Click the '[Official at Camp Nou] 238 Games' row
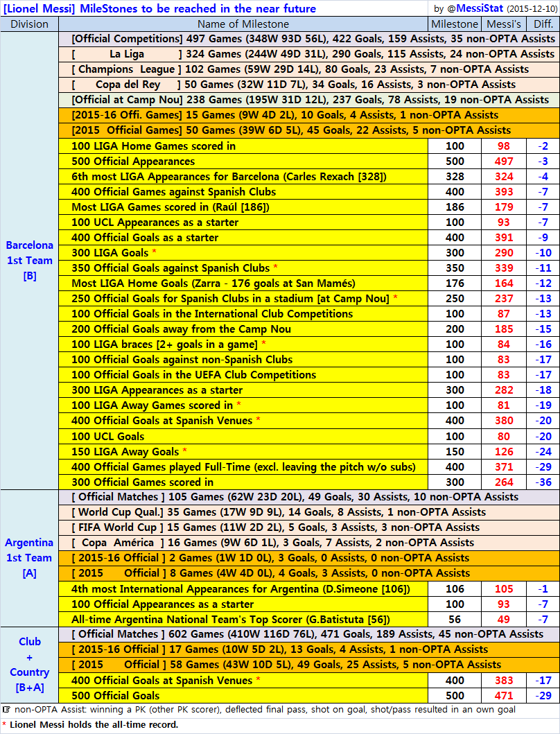560x734 pixels. (x=309, y=100)
